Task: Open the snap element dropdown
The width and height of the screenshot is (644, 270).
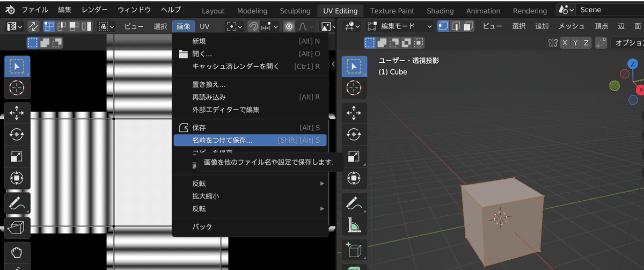Action: [269, 26]
